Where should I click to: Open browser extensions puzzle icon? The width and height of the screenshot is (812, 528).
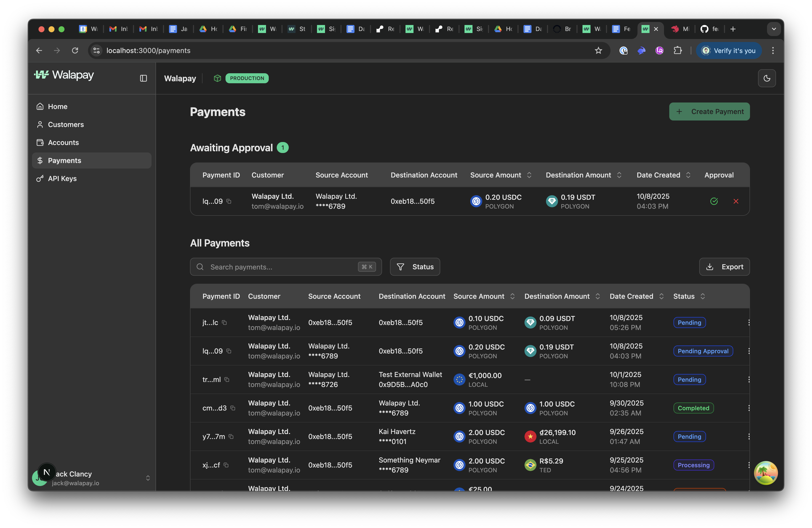click(677, 50)
